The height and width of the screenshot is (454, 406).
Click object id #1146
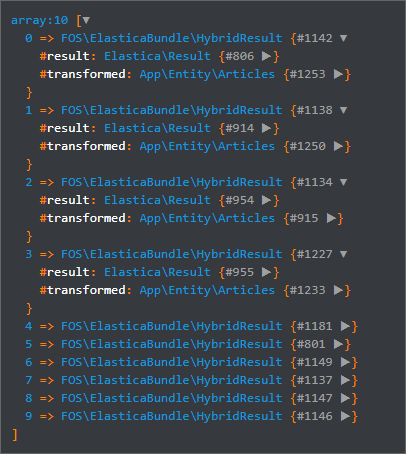coord(315,416)
